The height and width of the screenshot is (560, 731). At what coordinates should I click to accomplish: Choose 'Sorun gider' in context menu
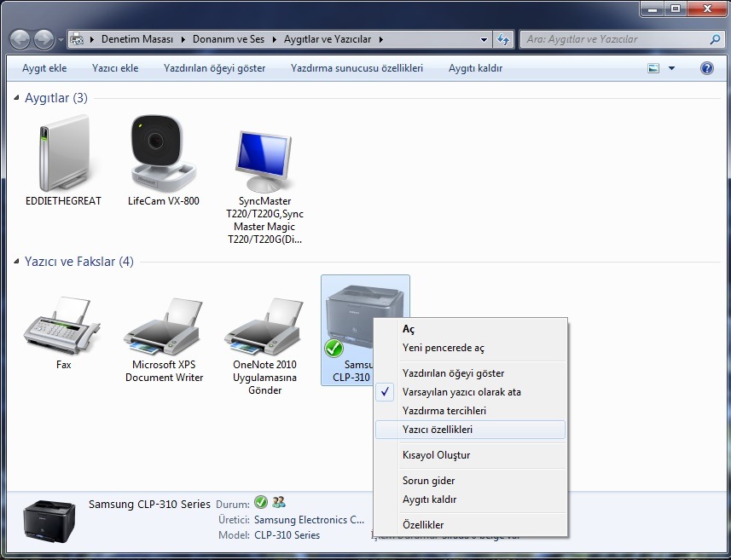[428, 481]
